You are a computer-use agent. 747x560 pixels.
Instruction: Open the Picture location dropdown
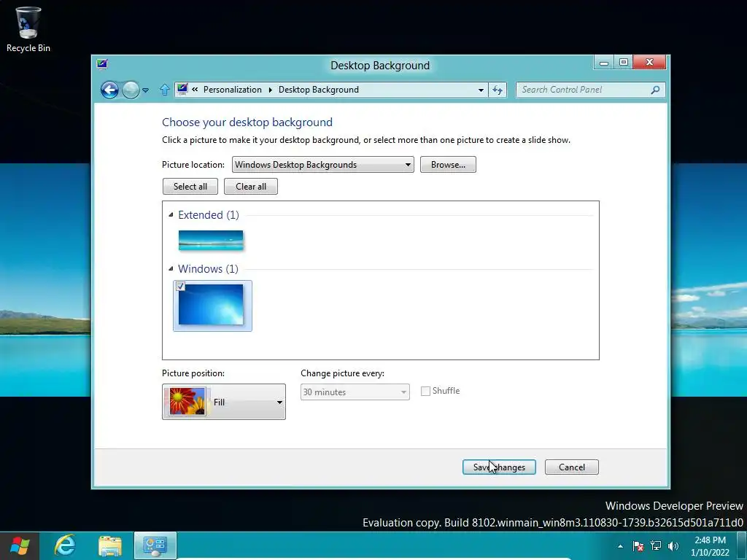322,164
